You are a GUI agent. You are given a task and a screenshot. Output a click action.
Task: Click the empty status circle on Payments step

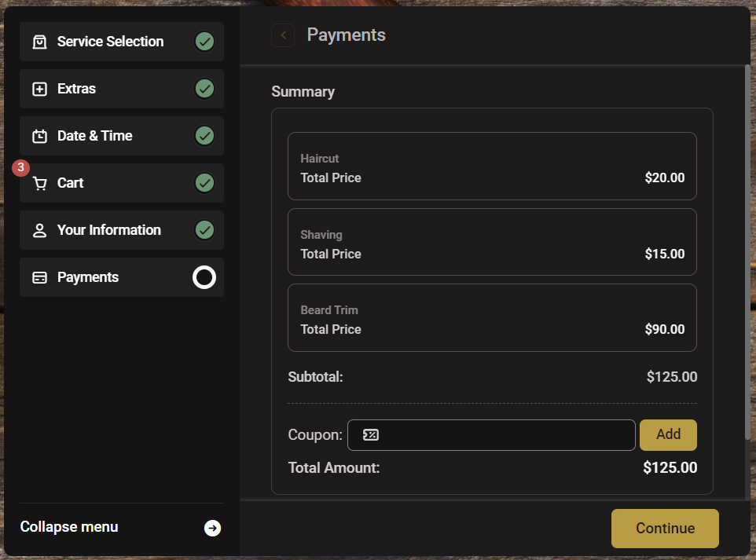pos(204,276)
